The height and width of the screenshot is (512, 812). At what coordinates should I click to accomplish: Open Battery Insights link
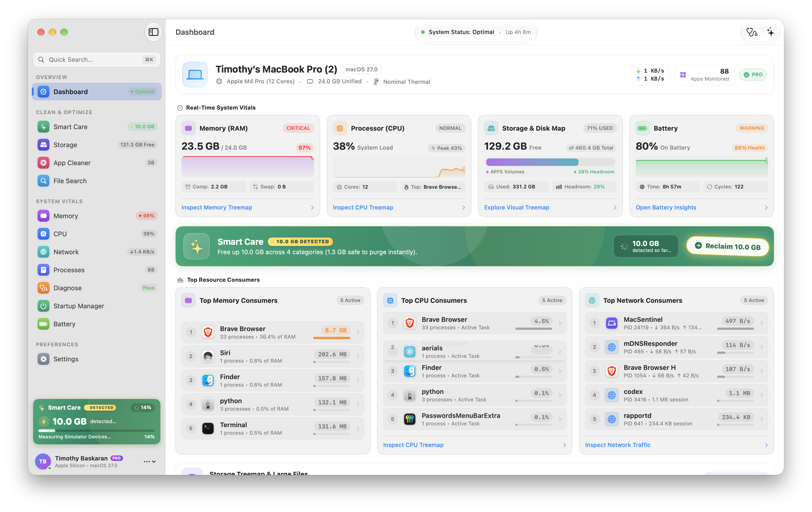(x=666, y=207)
